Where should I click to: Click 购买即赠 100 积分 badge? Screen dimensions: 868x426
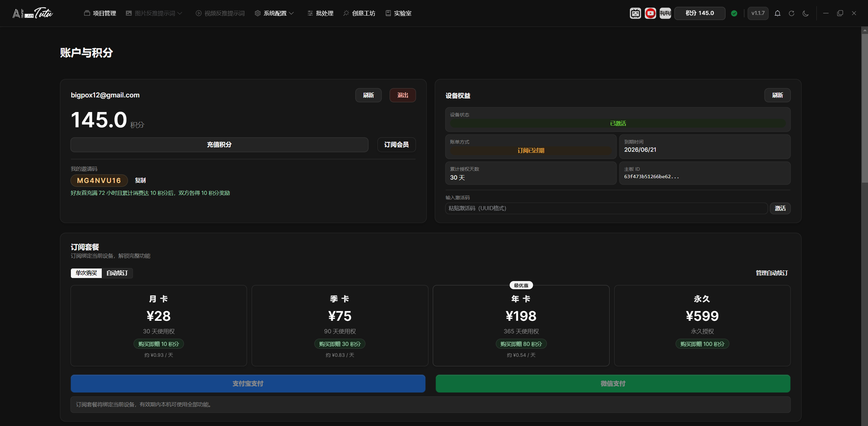click(702, 344)
